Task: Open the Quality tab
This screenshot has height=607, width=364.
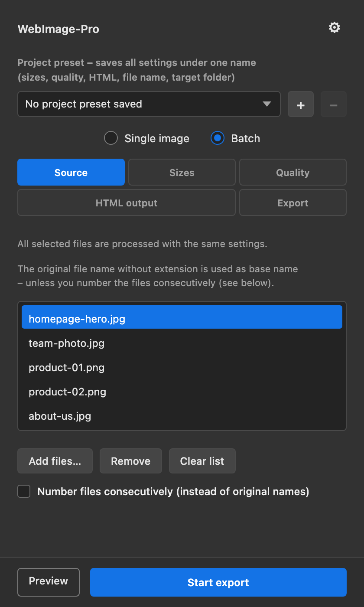Action: pyautogui.click(x=293, y=173)
